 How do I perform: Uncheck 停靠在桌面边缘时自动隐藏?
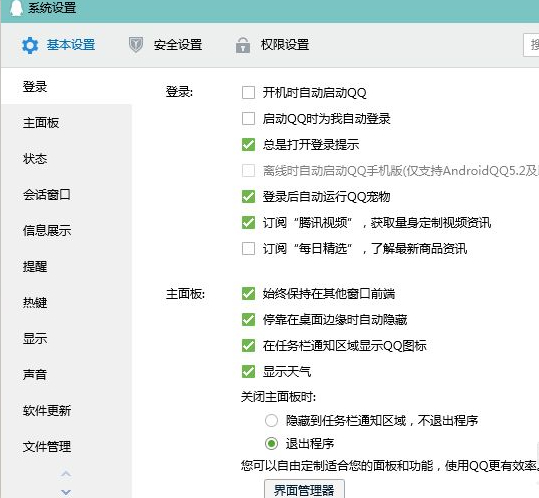(x=248, y=320)
